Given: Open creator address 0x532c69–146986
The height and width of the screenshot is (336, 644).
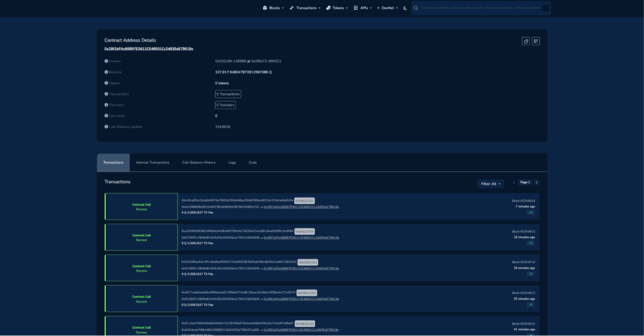Looking at the screenshot, I should 230,61.
